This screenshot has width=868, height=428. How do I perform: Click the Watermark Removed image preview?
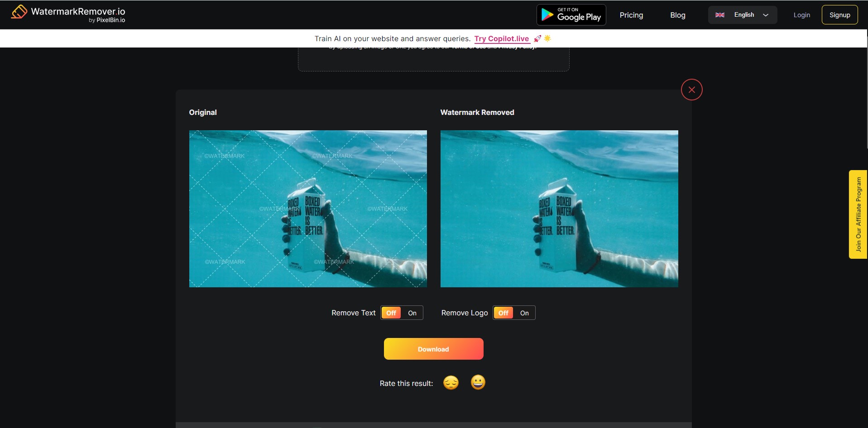point(559,209)
